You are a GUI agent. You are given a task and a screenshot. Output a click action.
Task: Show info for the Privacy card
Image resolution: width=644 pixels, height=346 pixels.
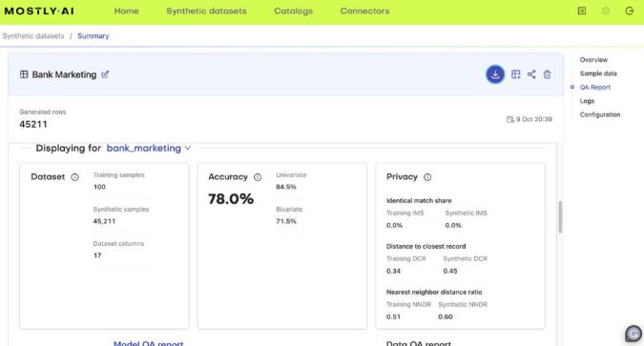[427, 177]
